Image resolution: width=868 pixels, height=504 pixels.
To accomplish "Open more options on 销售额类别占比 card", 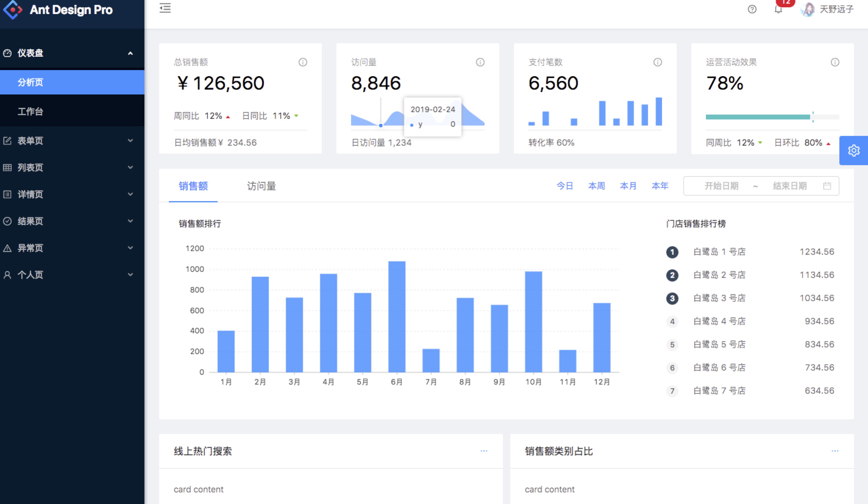I will (835, 451).
